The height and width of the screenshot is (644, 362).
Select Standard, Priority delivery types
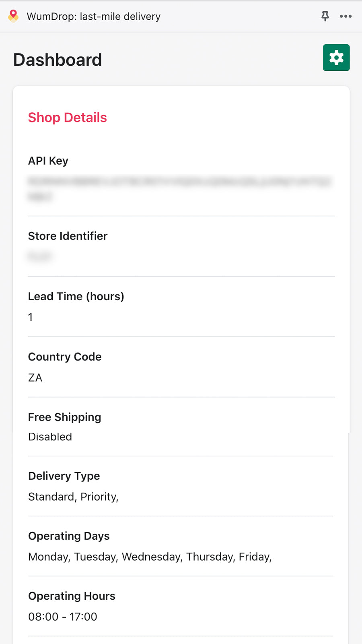pos(74,497)
